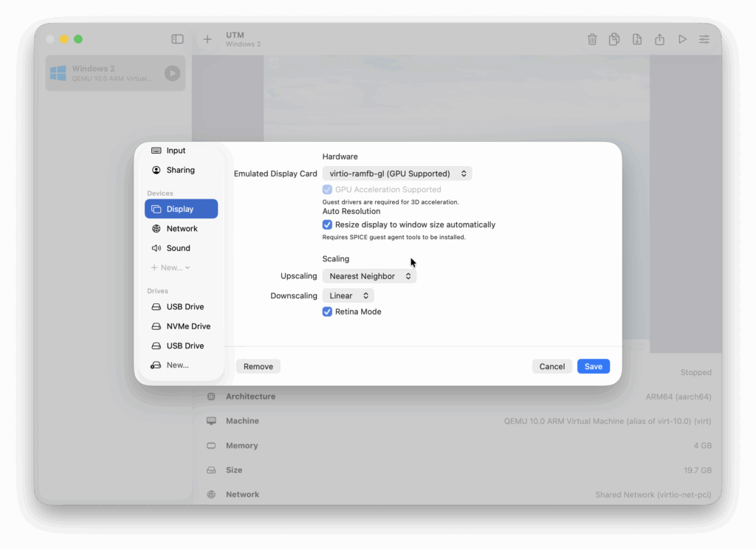The image size is (756, 550).
Task: Open the Emulated Display Card dropdown
Action: click(x=397, y=173)
